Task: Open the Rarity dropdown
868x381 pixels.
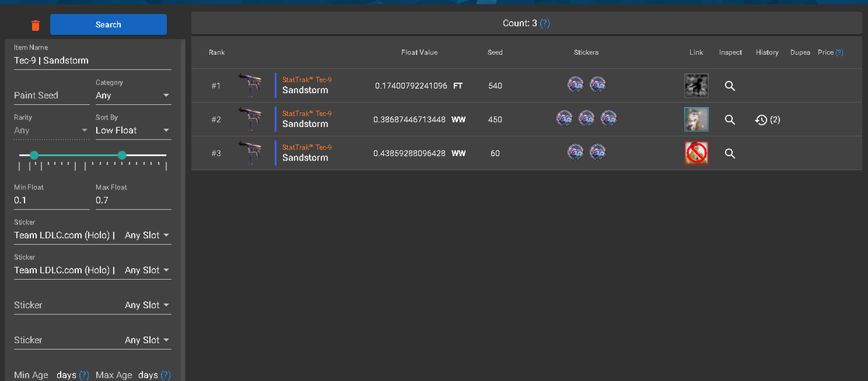Action: point(51,130)
